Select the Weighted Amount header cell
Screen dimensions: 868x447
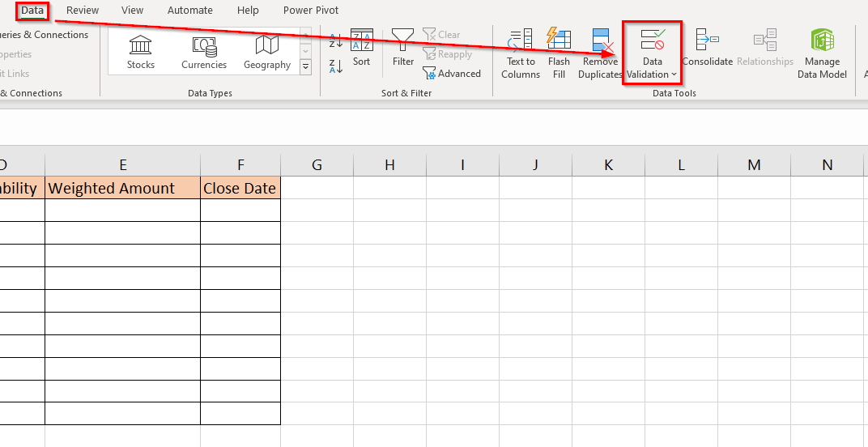coord(123,188)
